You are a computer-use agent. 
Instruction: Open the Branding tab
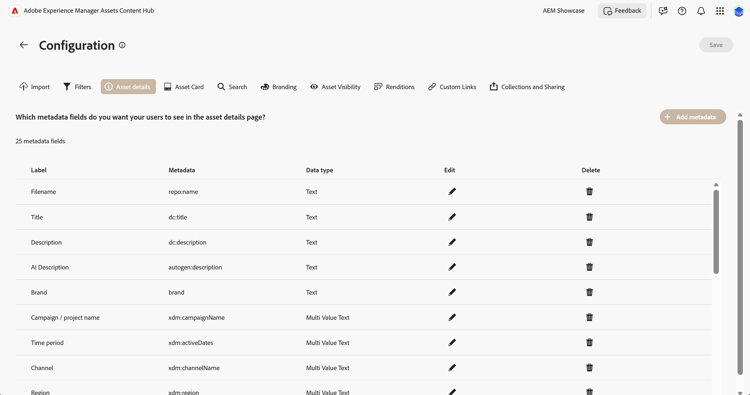coord(278,87)
